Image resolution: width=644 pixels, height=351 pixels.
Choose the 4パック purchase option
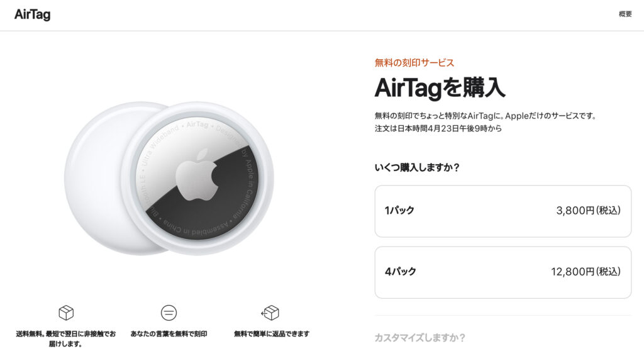click(502, 272)
